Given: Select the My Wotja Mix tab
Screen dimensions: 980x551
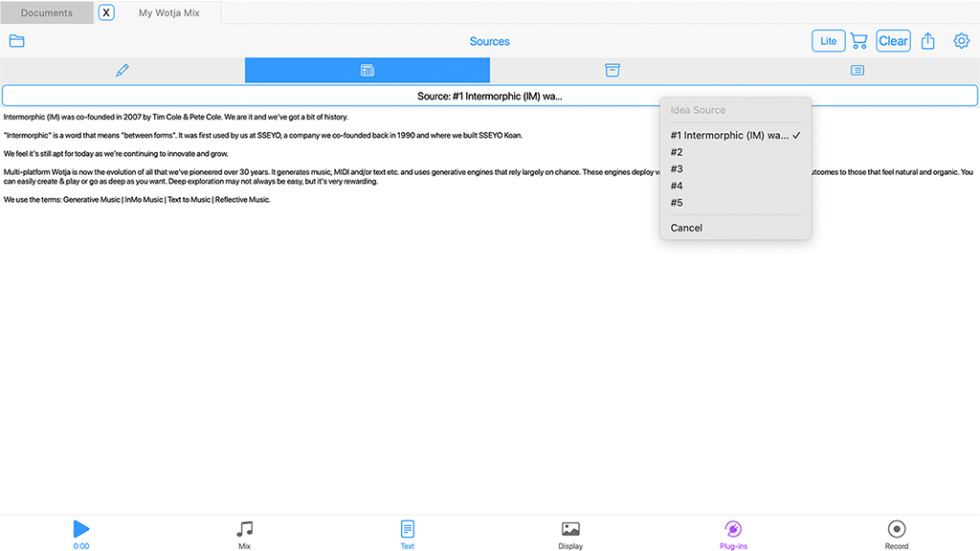Looking at the screenshot, I should (x=169, y=14).
